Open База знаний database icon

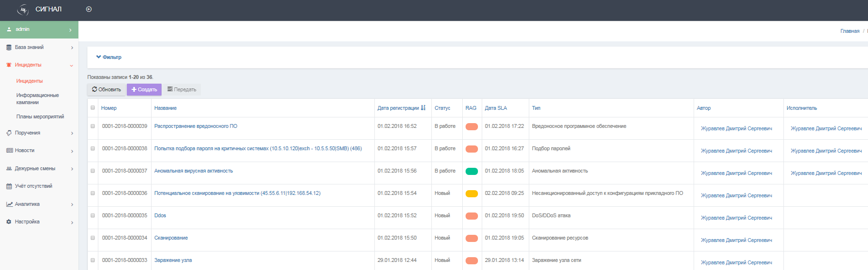click(x=9, y=48)
